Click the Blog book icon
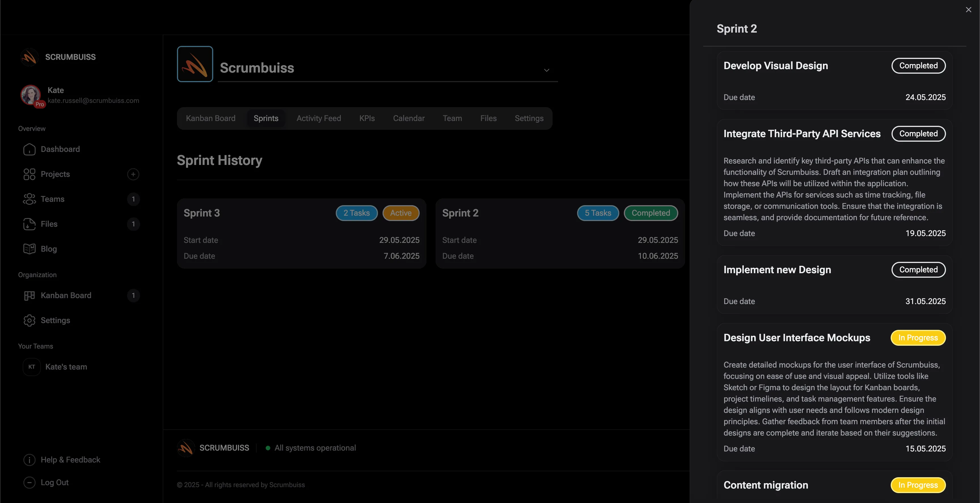Viewport: 980px width, 503px height. tap(29, 249)
